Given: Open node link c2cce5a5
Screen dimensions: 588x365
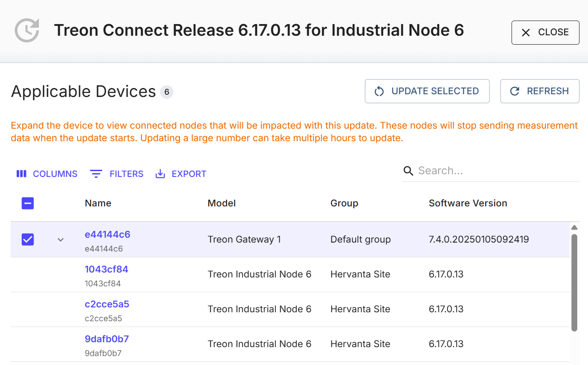Looking at the screenshot, I should click(107, 304).
